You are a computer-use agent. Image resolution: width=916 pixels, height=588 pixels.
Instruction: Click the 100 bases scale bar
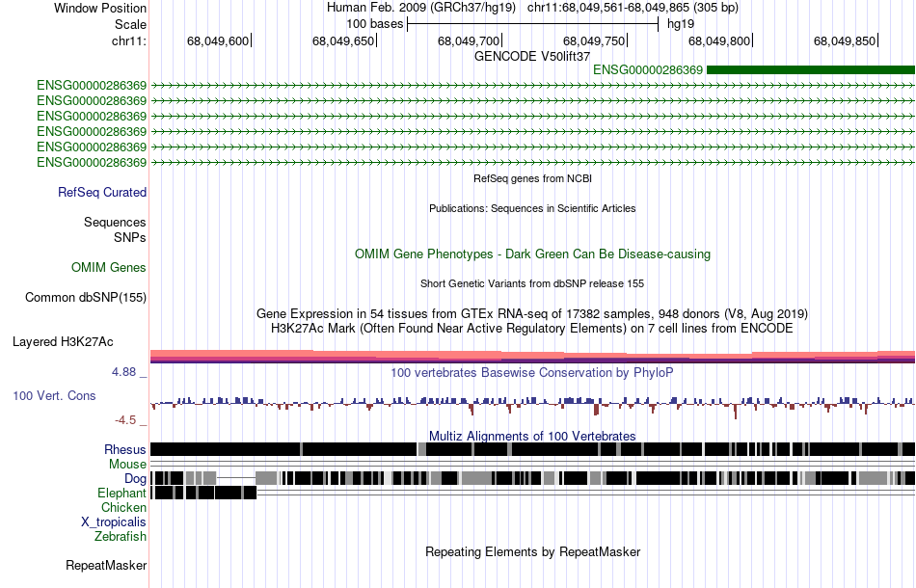click(533, 24)
